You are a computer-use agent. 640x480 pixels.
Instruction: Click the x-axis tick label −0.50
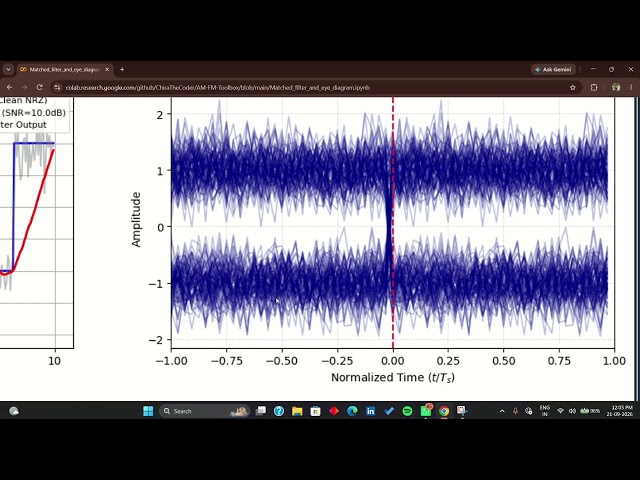coord(282,361)
